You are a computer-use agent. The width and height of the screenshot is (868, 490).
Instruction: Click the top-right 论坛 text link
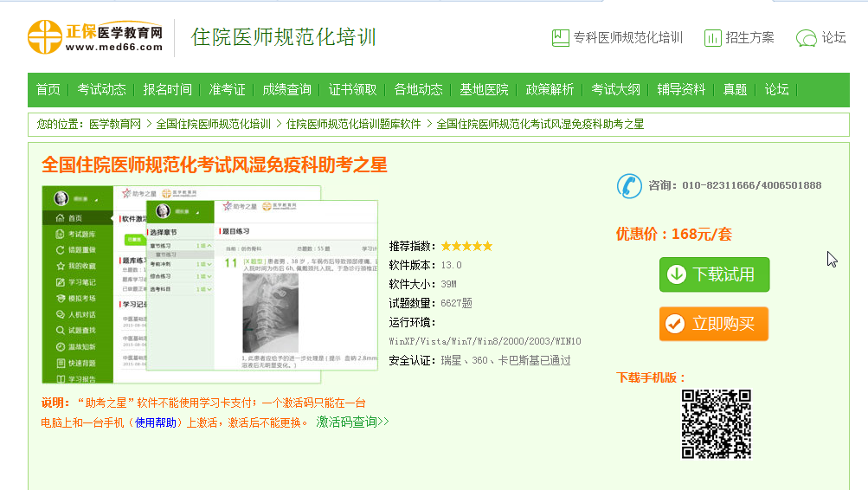click(834, 38)
